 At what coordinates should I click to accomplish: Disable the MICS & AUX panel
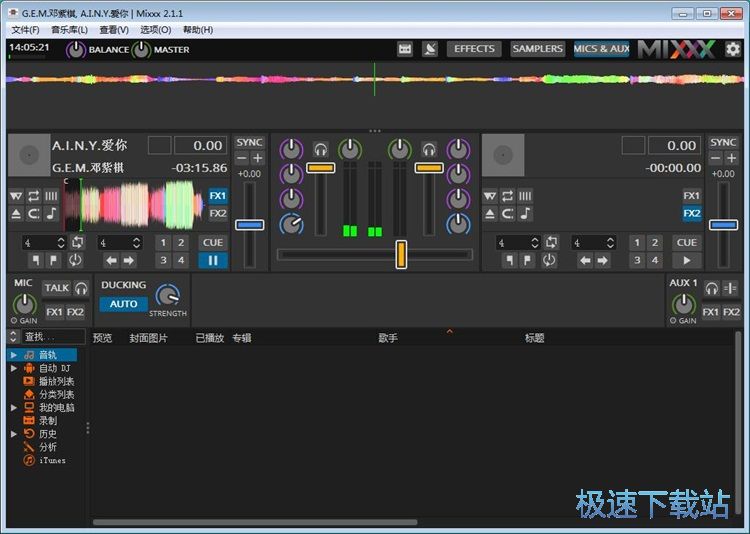601,49
